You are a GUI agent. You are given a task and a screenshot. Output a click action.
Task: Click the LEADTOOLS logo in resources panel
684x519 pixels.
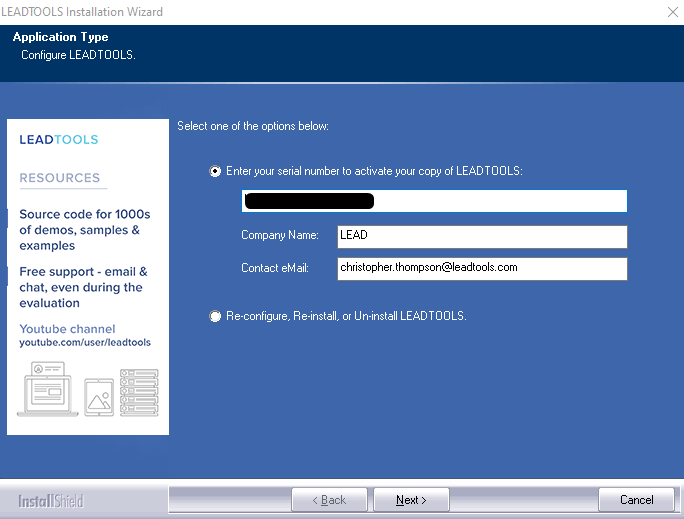coord(59,140)
